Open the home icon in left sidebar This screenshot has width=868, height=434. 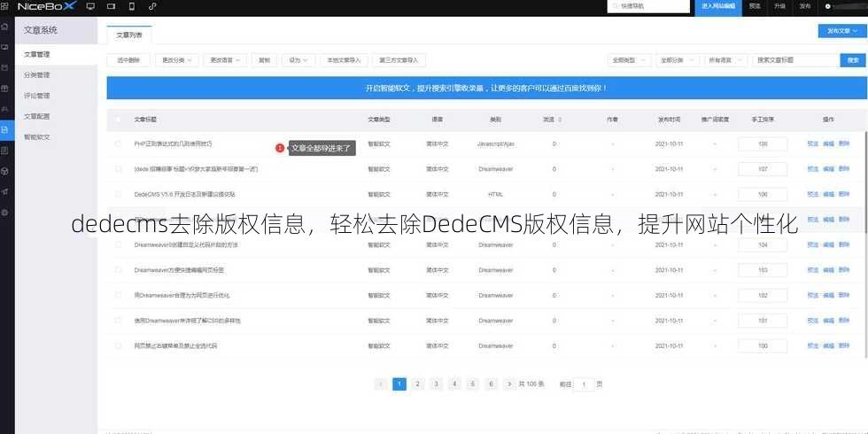[x=5, y=26]
